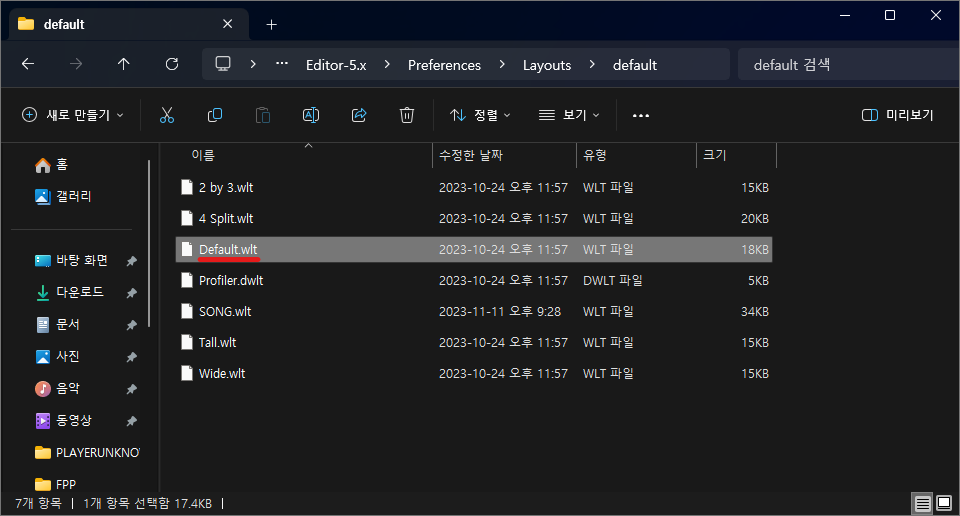Switch to details view in status bar
Viewport: 960px width, 516px height.
pyautogui.click(x=923, y=504)
